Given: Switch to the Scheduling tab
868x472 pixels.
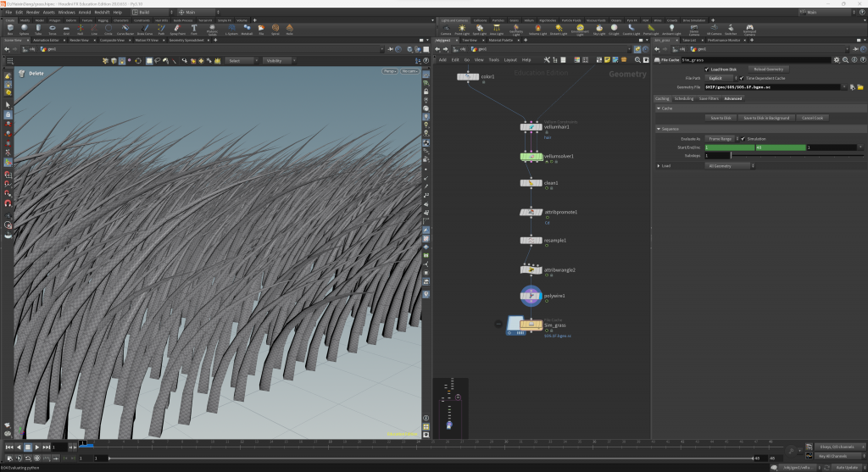Looking at the screenshot, I should [684, 98].
